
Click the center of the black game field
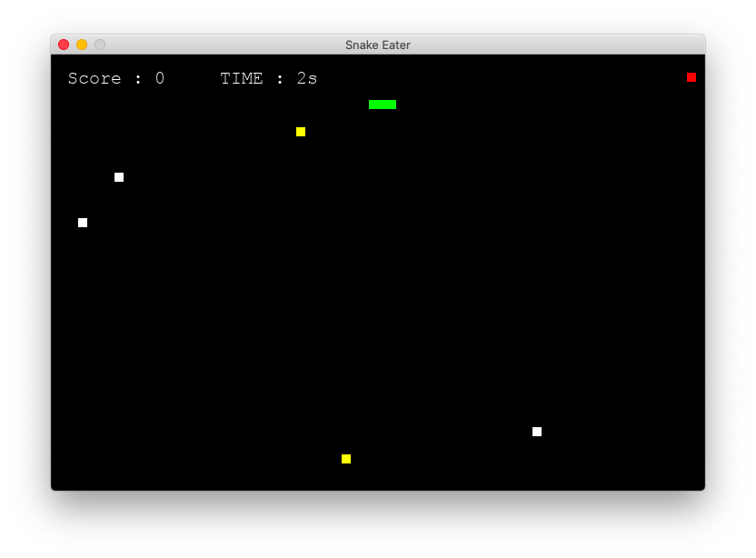click(378, 273)
